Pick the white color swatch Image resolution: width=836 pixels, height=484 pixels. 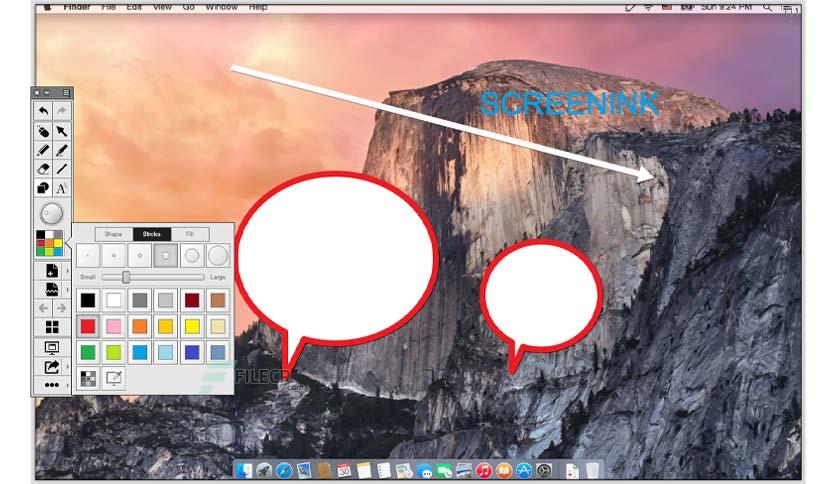tap(114, 300)
